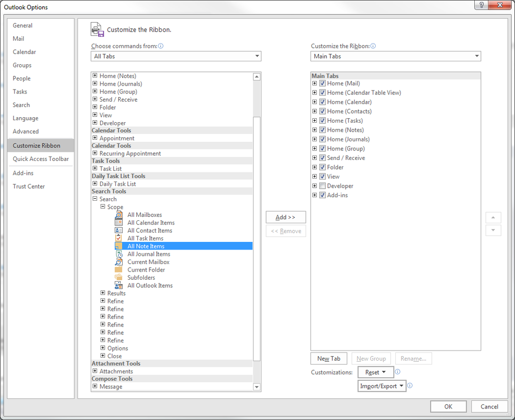The width and height of the screenshot is (515, 420).
Task: Click the Add button
Action: (286, 217)
